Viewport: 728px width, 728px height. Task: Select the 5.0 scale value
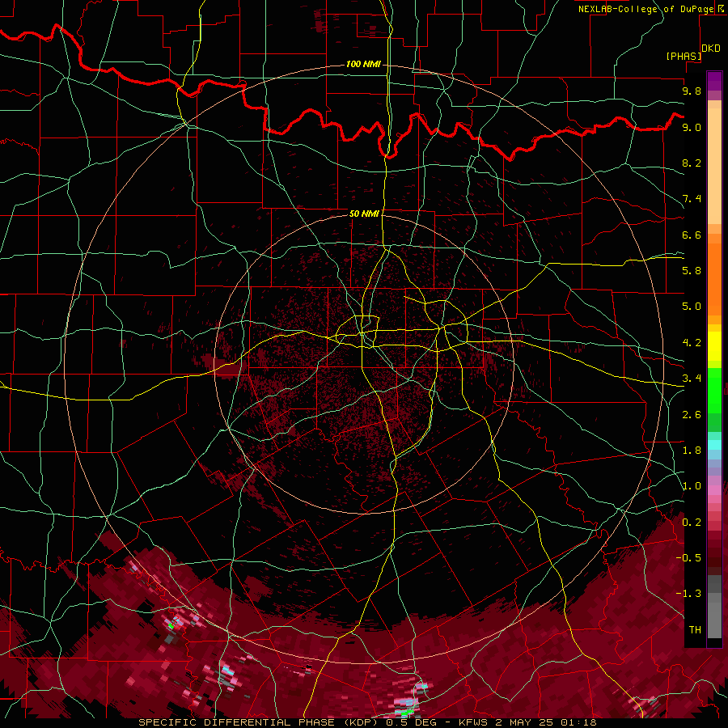pyautogui.click(x=692, y=307)
